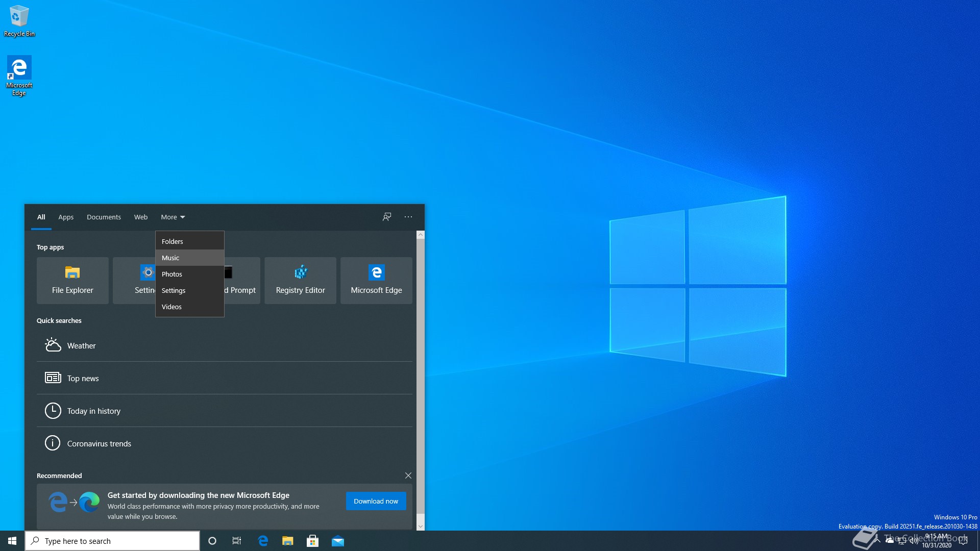Dismiss the Recommended section
Screen dimensions: 980x551
408,475
